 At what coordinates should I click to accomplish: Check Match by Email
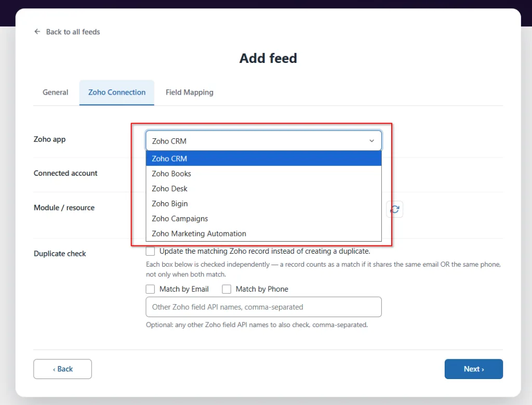pyautogui.click(x=150, y=289)
